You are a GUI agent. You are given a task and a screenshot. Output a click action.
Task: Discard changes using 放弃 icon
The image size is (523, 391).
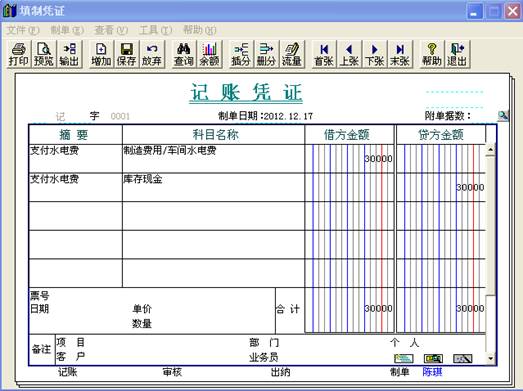click(152, 54)
